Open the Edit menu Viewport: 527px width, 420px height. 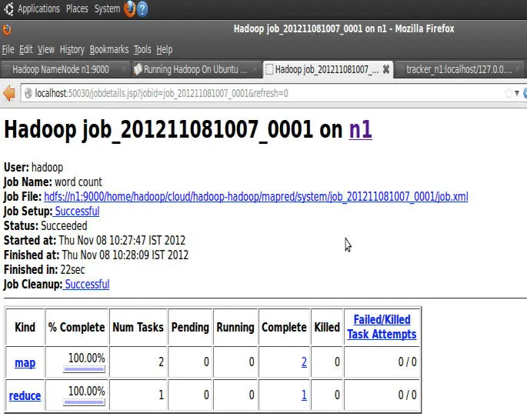pyautogui.click(x=26, y=50)
